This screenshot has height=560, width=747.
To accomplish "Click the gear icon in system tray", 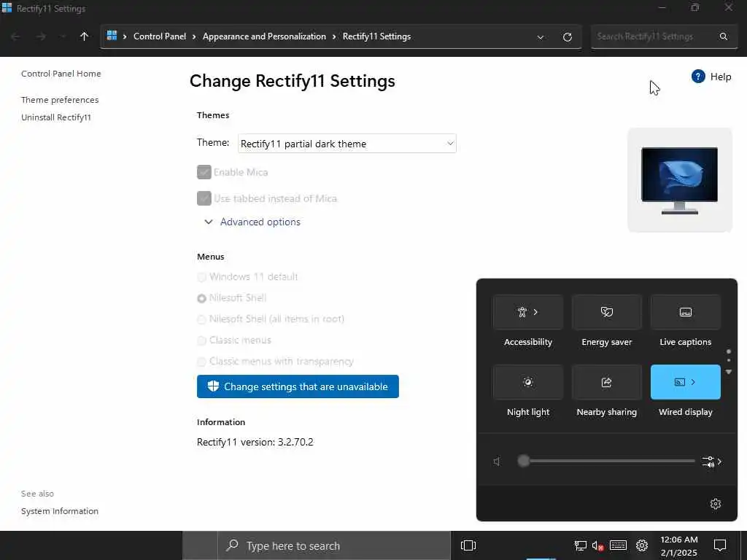I will tap(642, 545).
